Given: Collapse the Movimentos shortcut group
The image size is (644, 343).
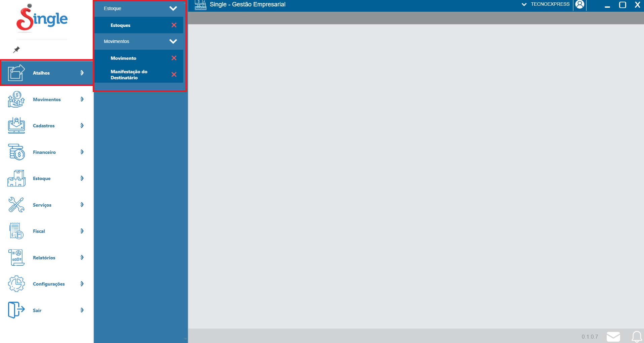Looking at the screenshot, I should click(173, 41).
